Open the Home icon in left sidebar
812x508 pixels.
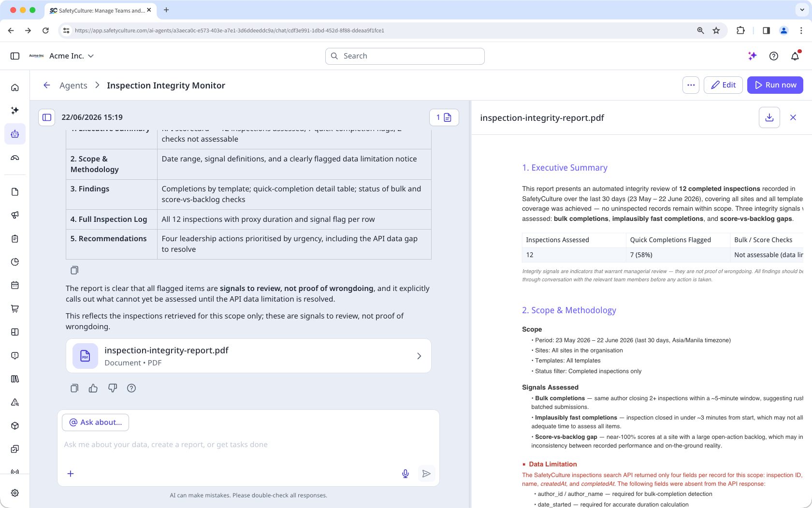[x=15, y=87]
